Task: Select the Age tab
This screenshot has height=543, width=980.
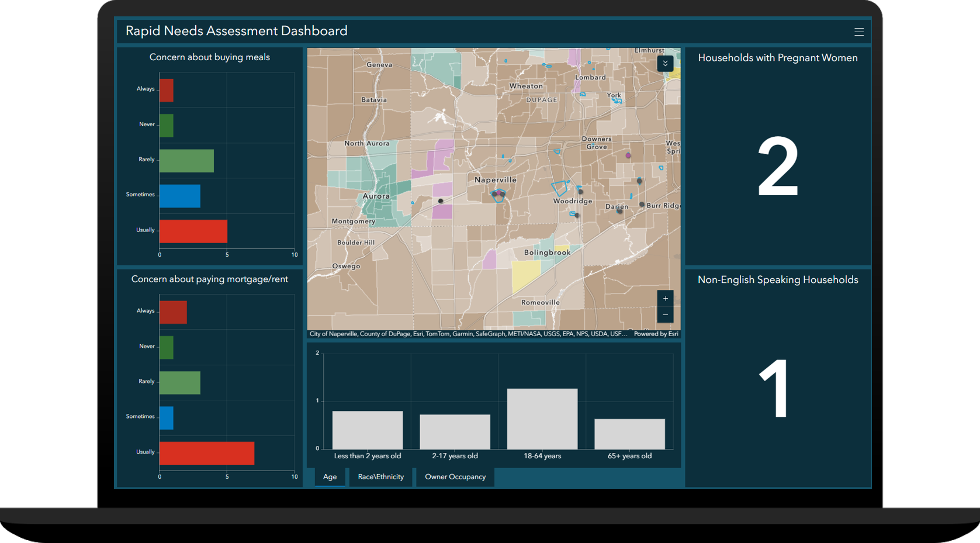Action: (x=330, y=477)
